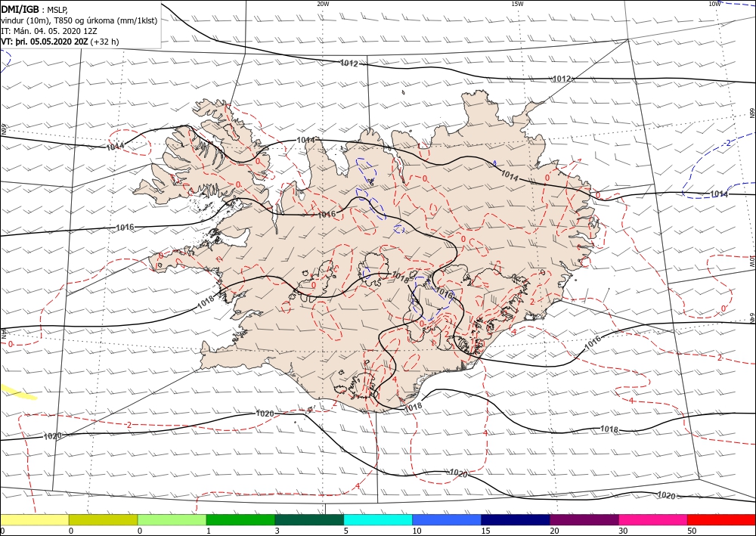Image resolution: width=756 pixels, height=536 pixels.
Task: Click the legend value "15"
Action: tap(485, 531)
